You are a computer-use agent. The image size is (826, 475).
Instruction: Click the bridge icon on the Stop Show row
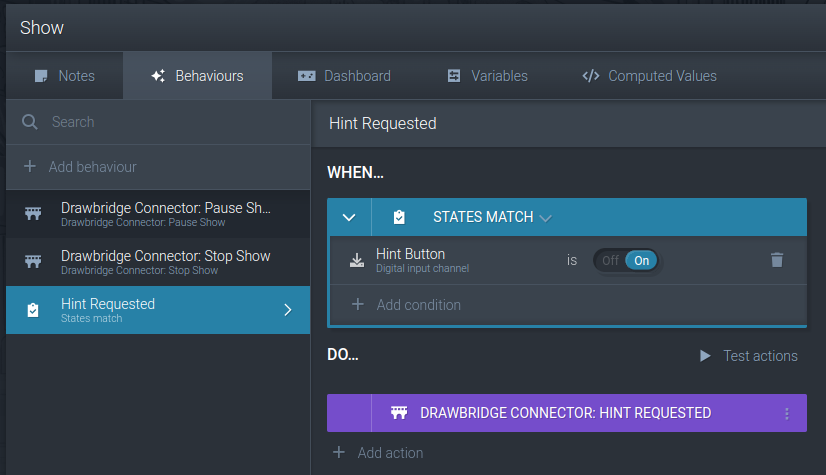pos(33,261)
